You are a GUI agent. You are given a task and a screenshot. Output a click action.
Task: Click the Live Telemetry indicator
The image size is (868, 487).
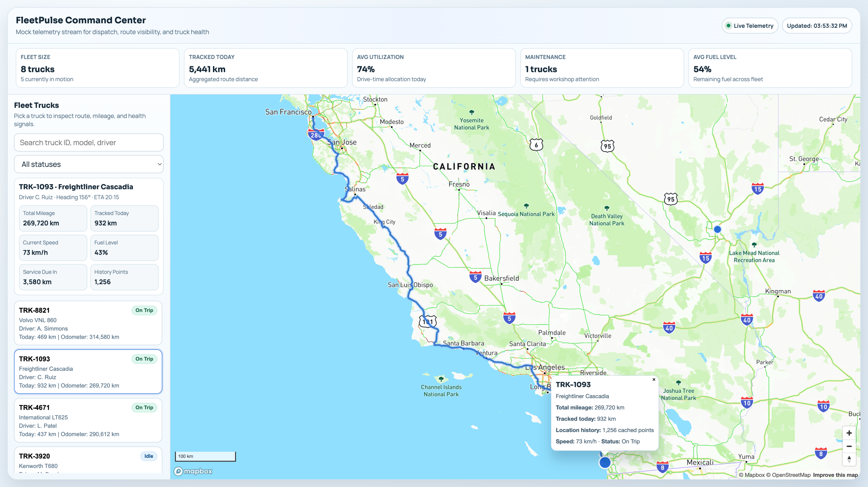[750, 26]
